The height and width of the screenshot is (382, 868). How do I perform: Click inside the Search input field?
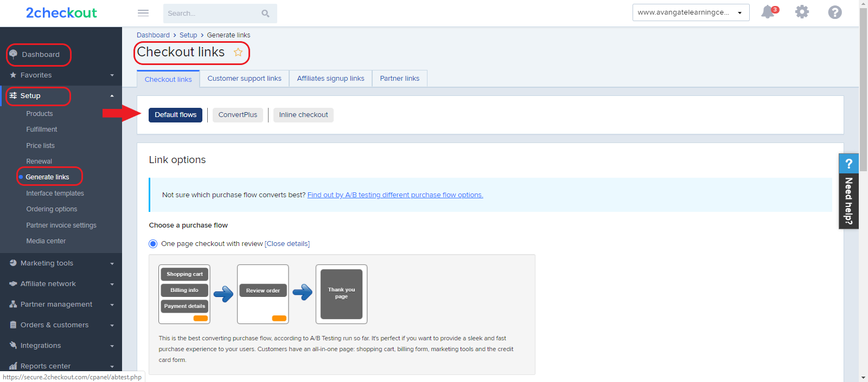point(212,14)
